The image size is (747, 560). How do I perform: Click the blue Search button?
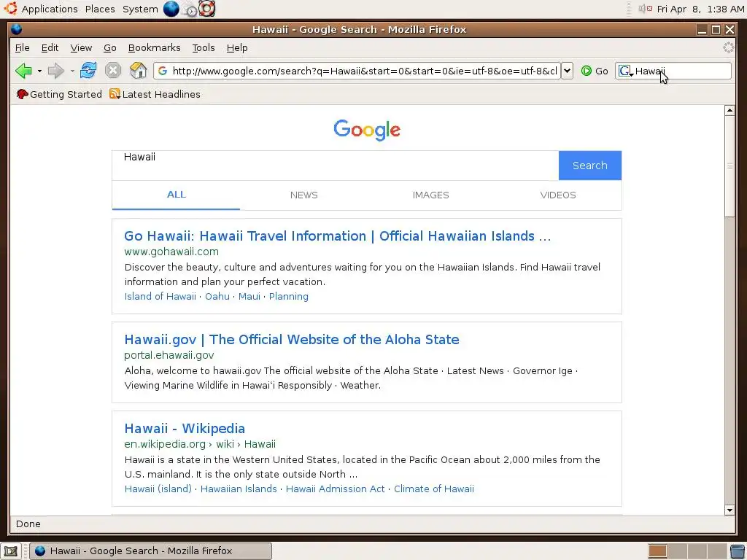589,166
